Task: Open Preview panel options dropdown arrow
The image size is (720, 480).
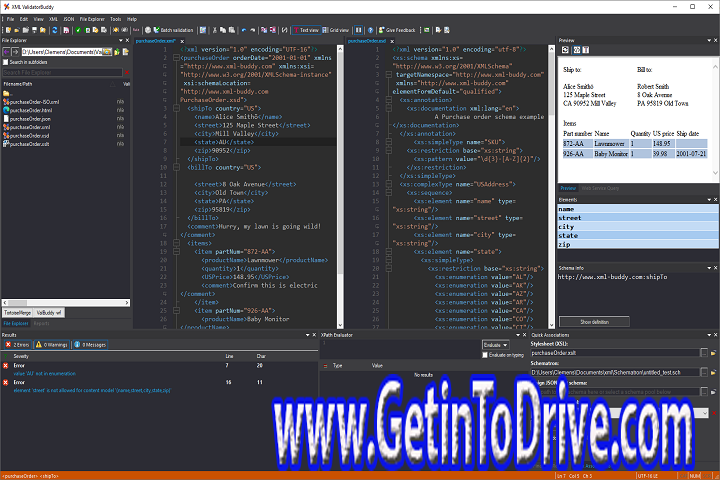Action: 709,40
